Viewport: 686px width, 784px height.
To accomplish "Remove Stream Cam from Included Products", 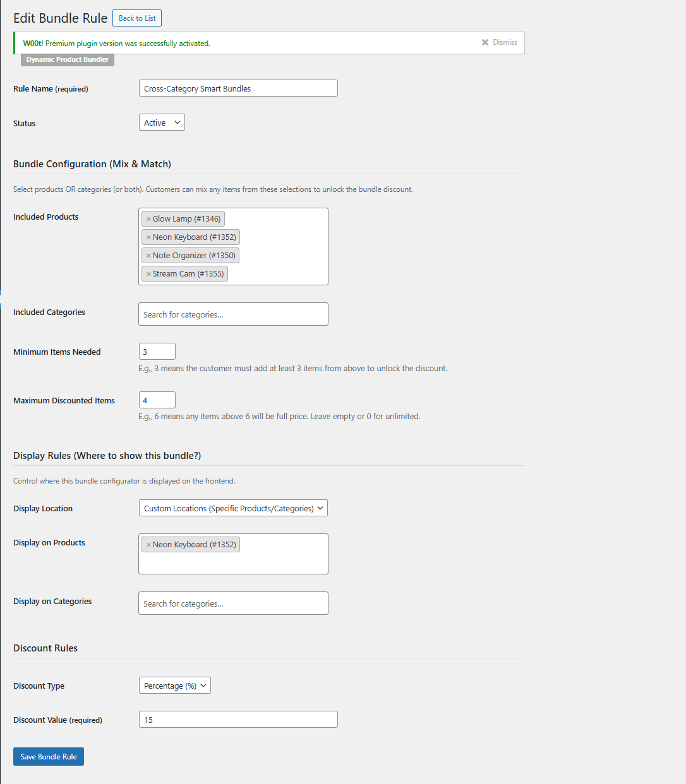I will point(148,274).
